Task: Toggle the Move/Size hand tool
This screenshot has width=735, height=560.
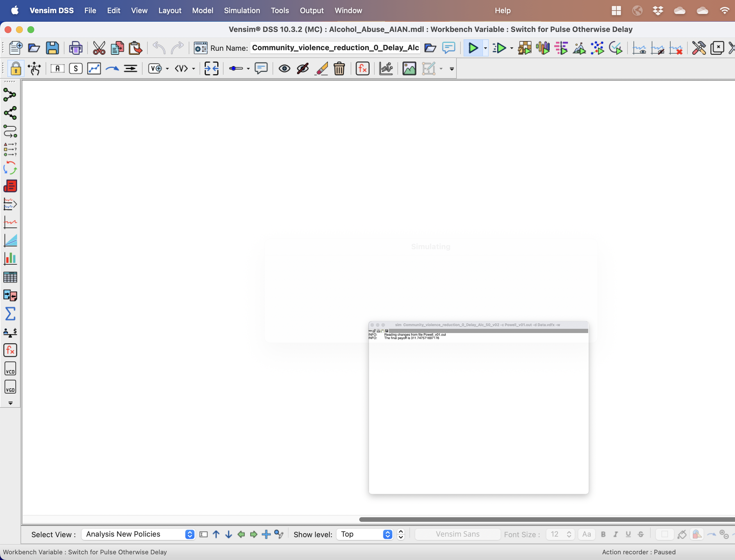Action: [x=34, y=69]
